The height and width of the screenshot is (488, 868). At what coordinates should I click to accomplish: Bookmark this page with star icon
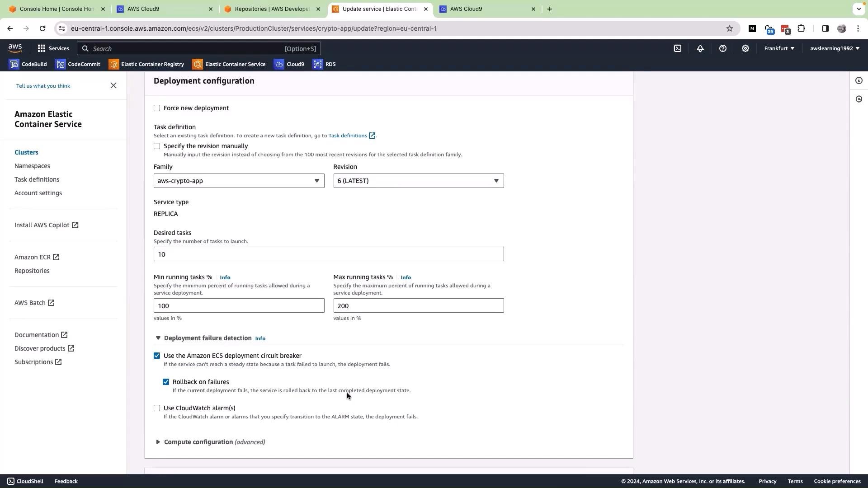729,28
